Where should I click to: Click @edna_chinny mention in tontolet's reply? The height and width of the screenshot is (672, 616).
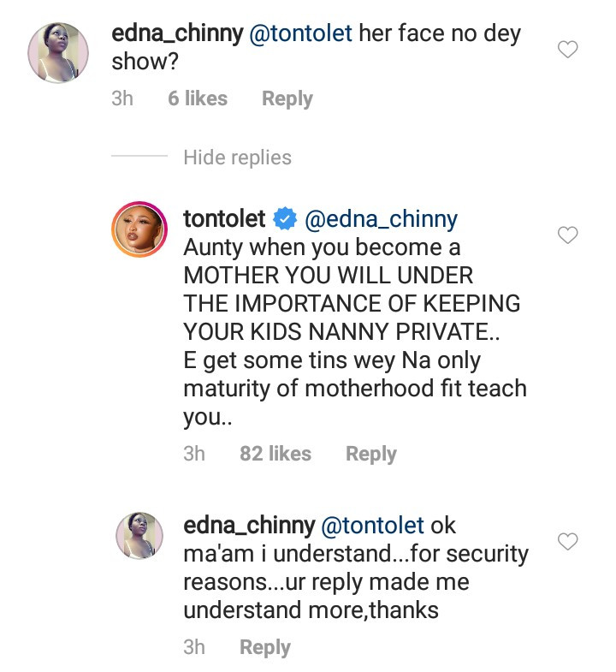click(382, 219)
